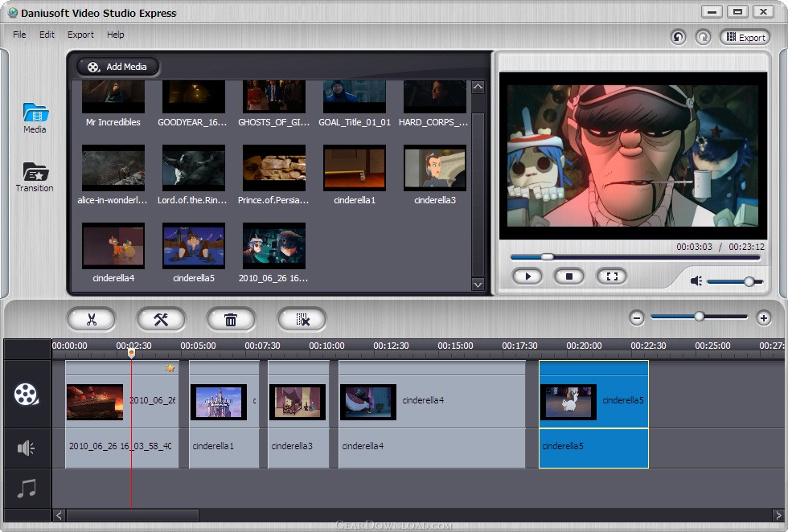
Task: Click the video track film reel icon
Action: (x=26, y=395)
